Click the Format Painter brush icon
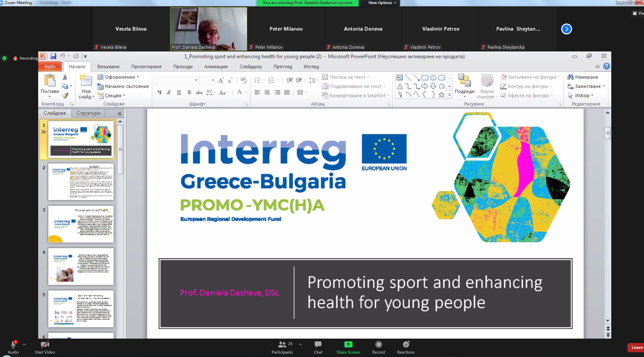This screenshot has width=644, height=357. coord(65,96)
